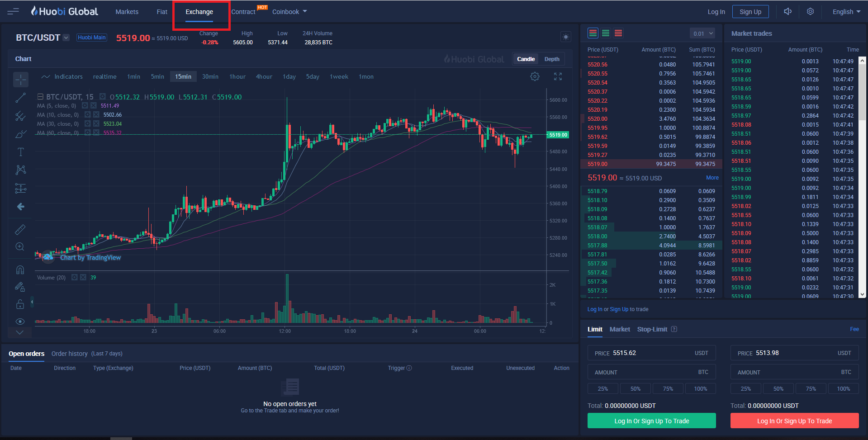Click the buy PRICE input field
Viewport: 868px width, 440px height.
coord(651,353)
